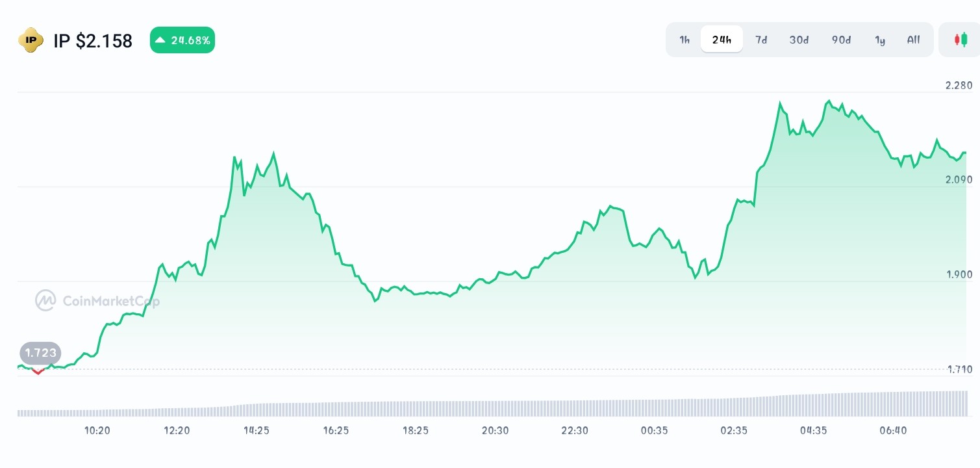Screen dimensions: 980x468
Task: Show the All time range
Action: [x=913, y=40]
